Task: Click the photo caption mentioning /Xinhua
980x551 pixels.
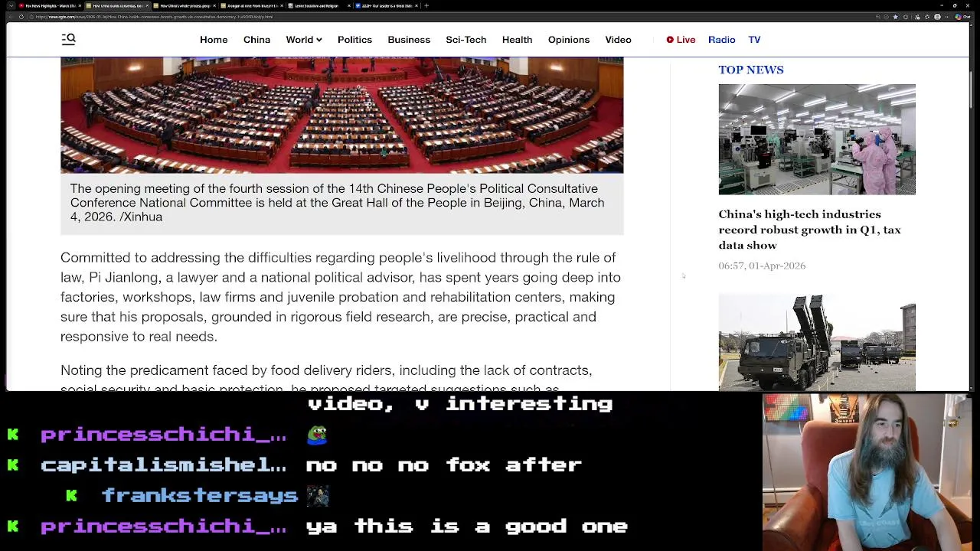Action: [x=337, y=203]
